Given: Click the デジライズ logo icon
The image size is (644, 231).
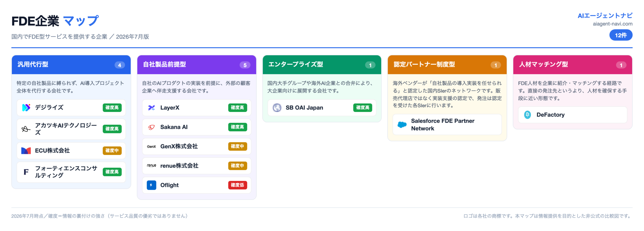Looking at the screenshot, I should [x=26, y=107].
